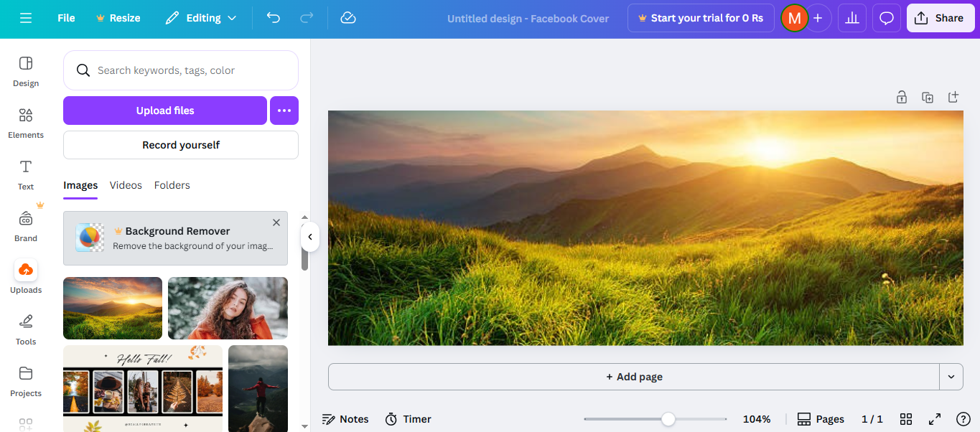Open the Brand panel

point(25,227)
